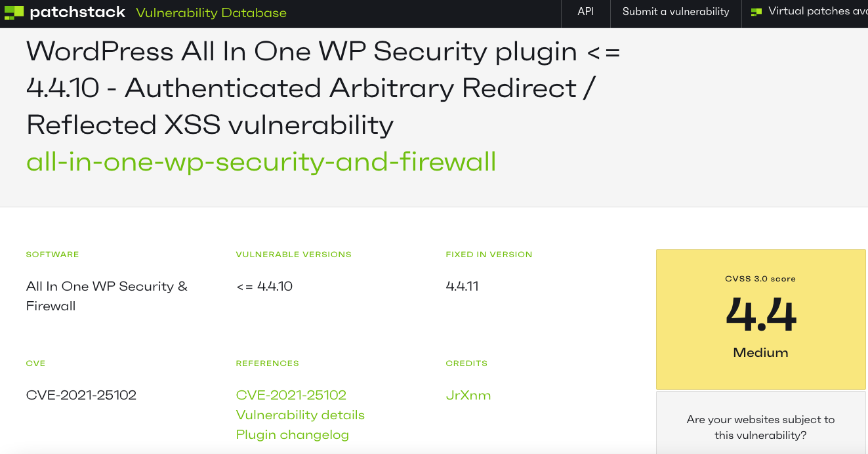This screenshot has width=868, height=454.
Task: Click the CVE-2021-25102 identifier text
Action: tap(81, 395)
